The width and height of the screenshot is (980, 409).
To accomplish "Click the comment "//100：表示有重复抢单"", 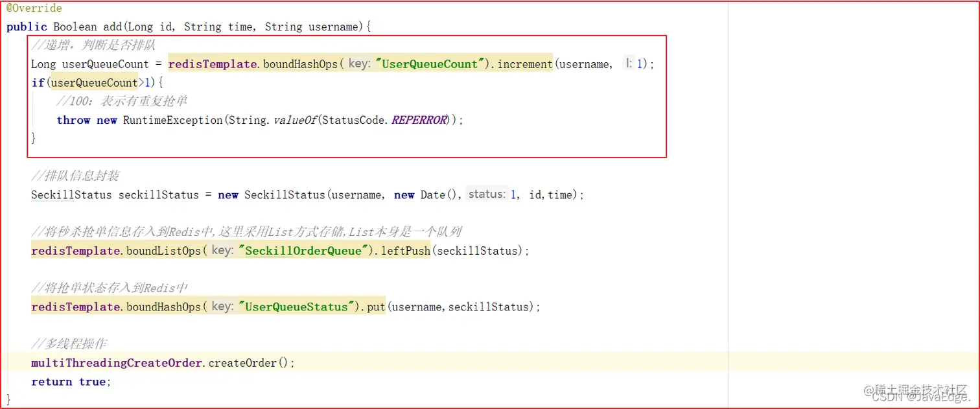I will point(122,101).
